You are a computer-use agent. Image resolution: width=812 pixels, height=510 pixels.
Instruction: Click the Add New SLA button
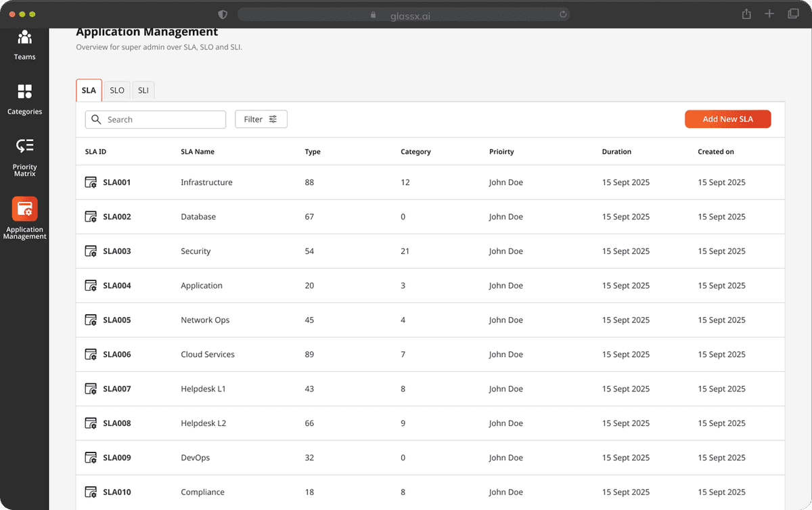727,119
